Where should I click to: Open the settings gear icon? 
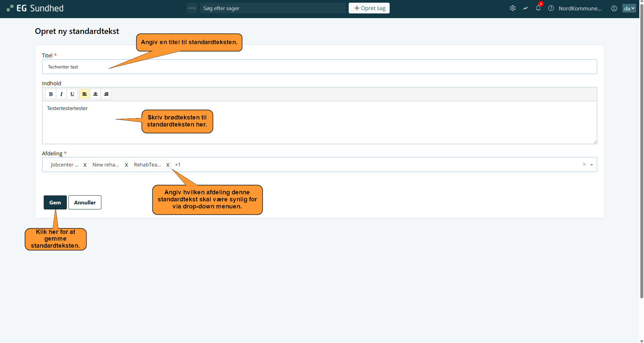[x=512, y=8]
